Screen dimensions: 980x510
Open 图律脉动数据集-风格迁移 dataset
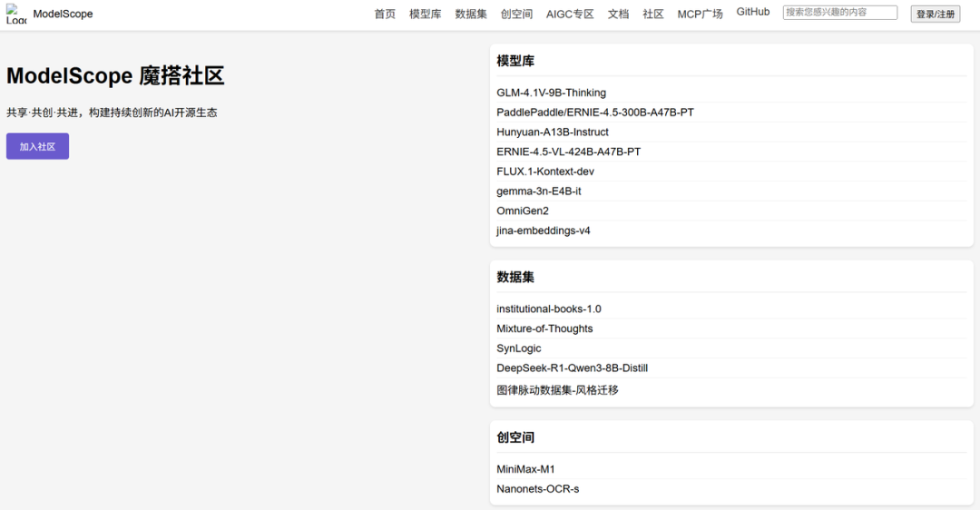(x=557, y=390)
